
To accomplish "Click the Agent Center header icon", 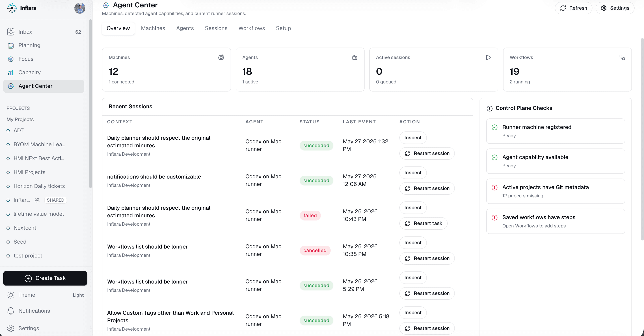I will (x=106, y=5).
